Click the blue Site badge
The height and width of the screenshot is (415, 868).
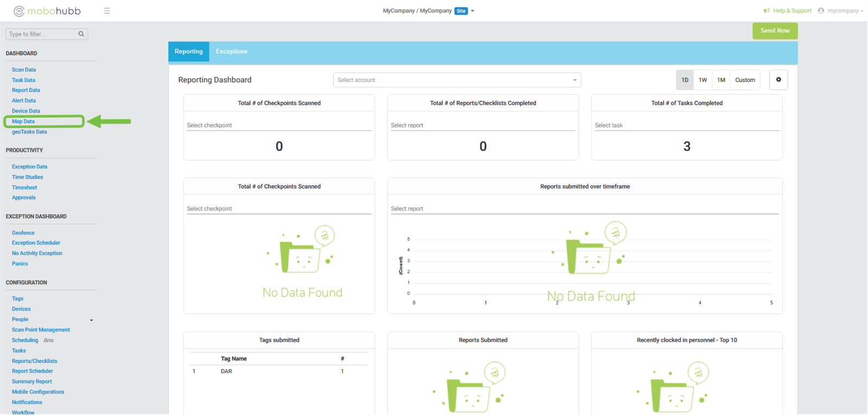coord(461,11)
